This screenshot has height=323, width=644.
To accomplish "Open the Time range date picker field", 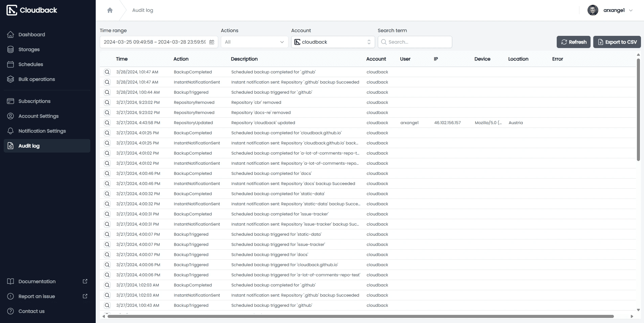I will click(159, 42).
